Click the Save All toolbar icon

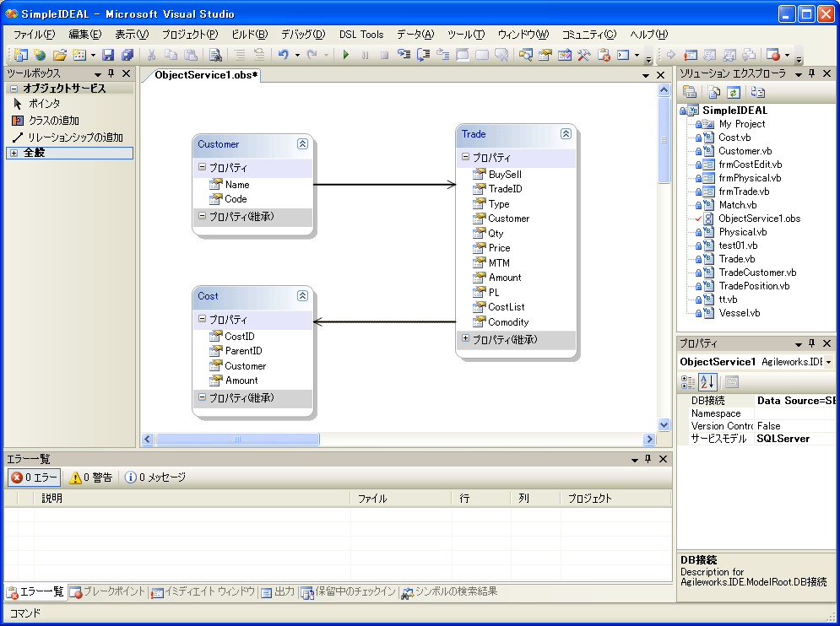[127, 55]
